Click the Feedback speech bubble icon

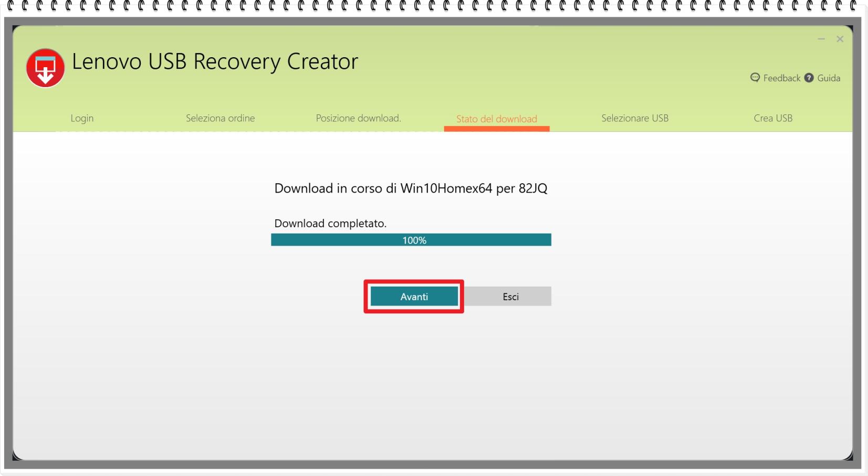click(755, 78)
